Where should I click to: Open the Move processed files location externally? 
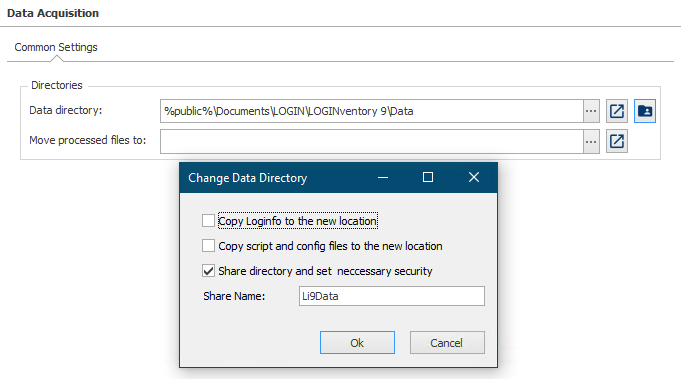click(617, 142)
